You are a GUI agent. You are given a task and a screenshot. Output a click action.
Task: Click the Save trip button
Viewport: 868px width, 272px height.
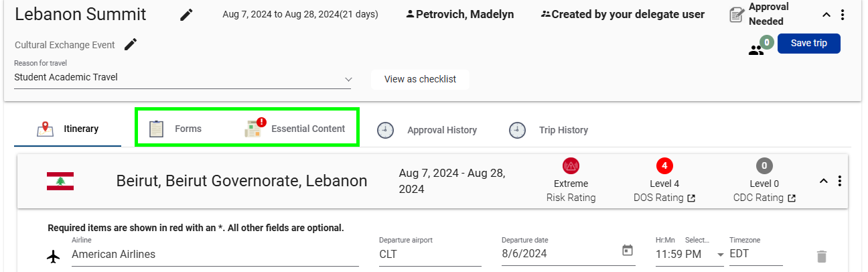(x=809, y=43)
